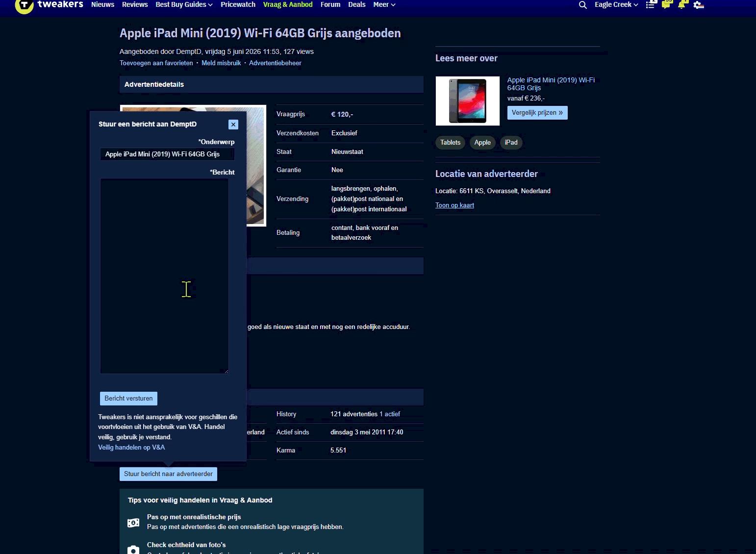The height and width of the screenshot is (554, 756).
Task: Go to Nieuws section
Action: pos(102,4)
